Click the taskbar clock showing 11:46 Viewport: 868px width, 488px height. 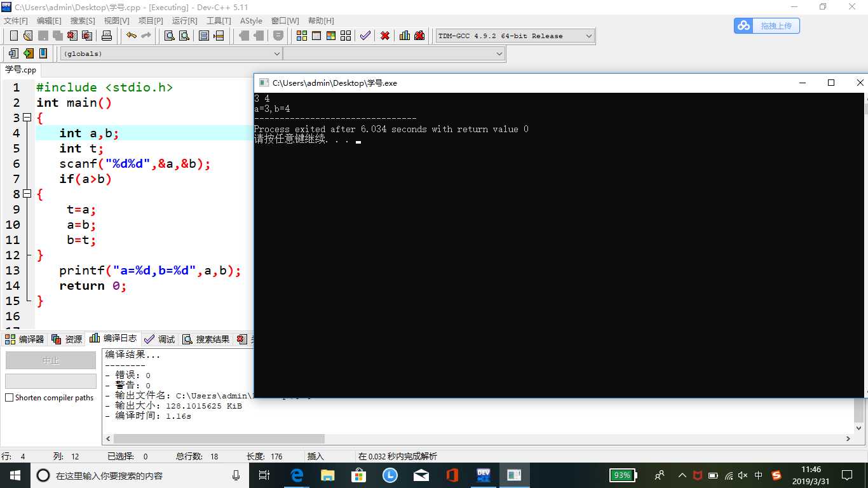tap(811, 475)
